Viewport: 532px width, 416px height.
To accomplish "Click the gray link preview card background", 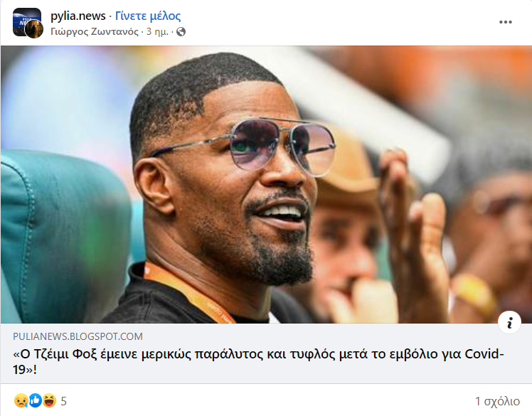I will pyautogui.click(x=266, y=353).
